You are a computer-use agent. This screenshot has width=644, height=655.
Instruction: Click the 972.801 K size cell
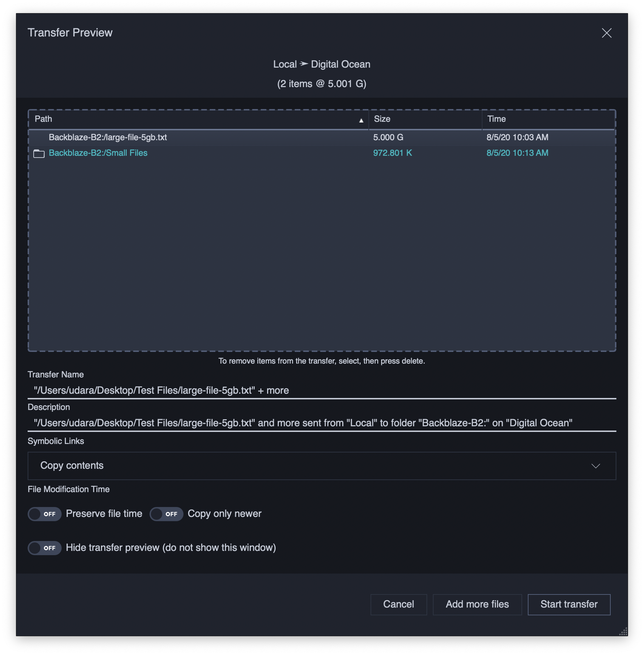[x=392, y=153]
